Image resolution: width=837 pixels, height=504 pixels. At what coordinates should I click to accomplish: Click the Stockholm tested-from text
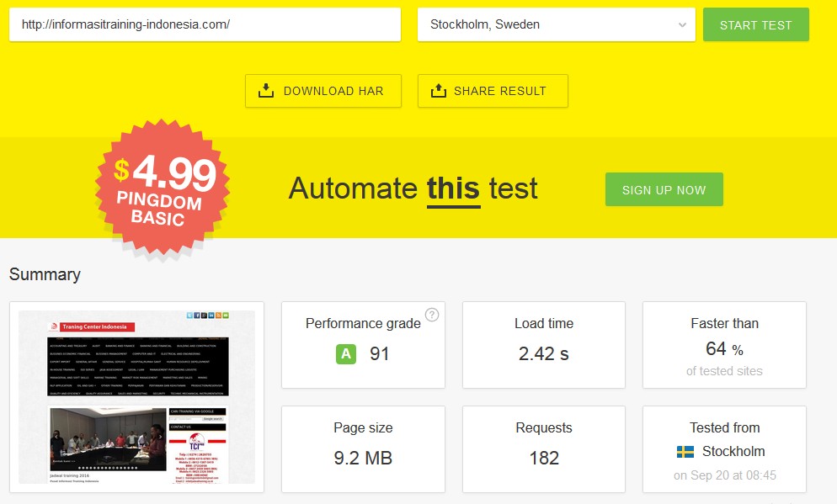pos(733,451)
